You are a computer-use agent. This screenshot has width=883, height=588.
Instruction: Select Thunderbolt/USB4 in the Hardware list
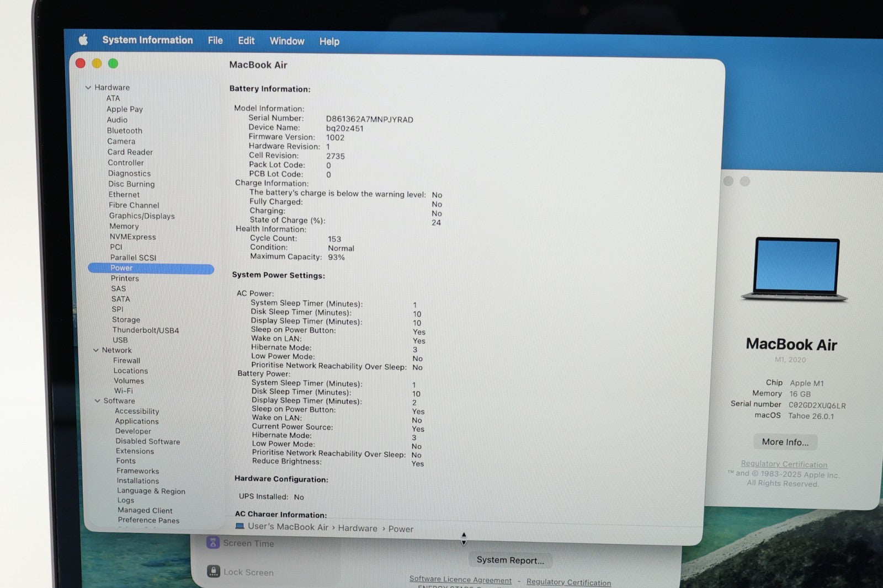(x=146, y=330)
